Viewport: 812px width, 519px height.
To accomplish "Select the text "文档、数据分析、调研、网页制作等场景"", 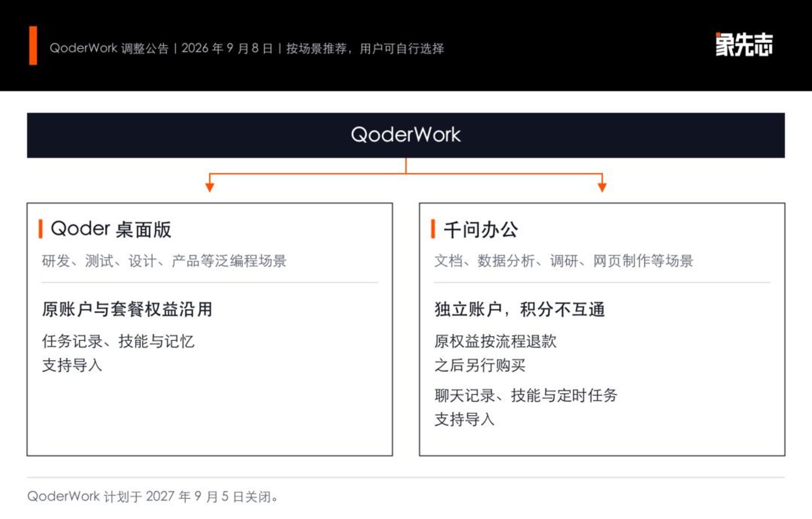I will 564,261.
